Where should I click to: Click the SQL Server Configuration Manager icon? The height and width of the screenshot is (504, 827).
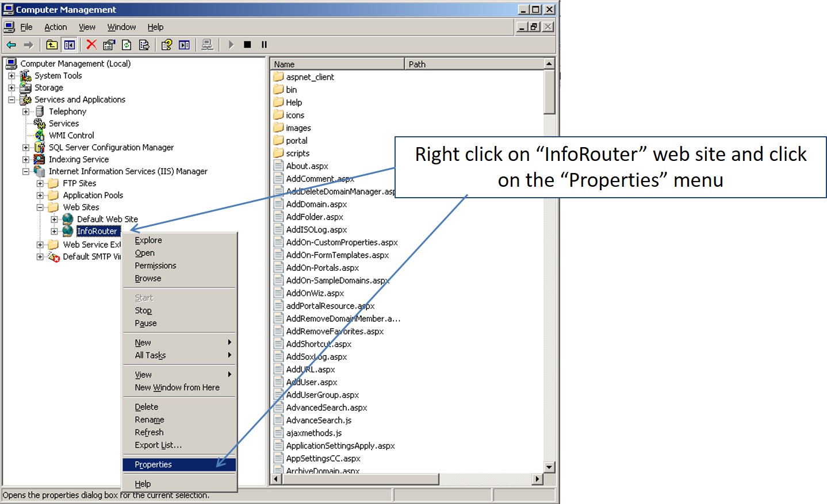(40, 147)
